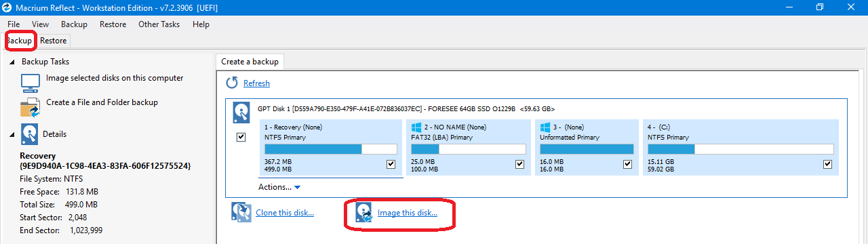Click the Image this disk link
Viewport: 868px width, 244px height.
pos(408,213)
